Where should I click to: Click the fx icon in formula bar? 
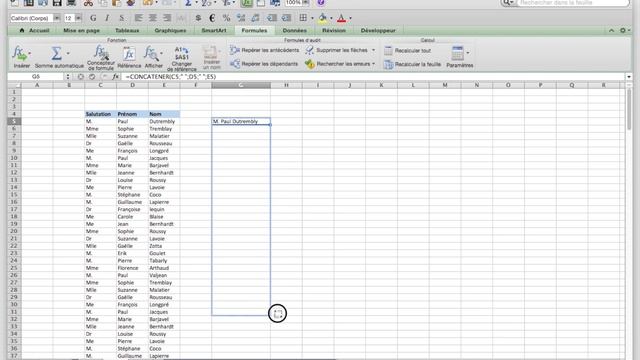(x=116, y=77)
